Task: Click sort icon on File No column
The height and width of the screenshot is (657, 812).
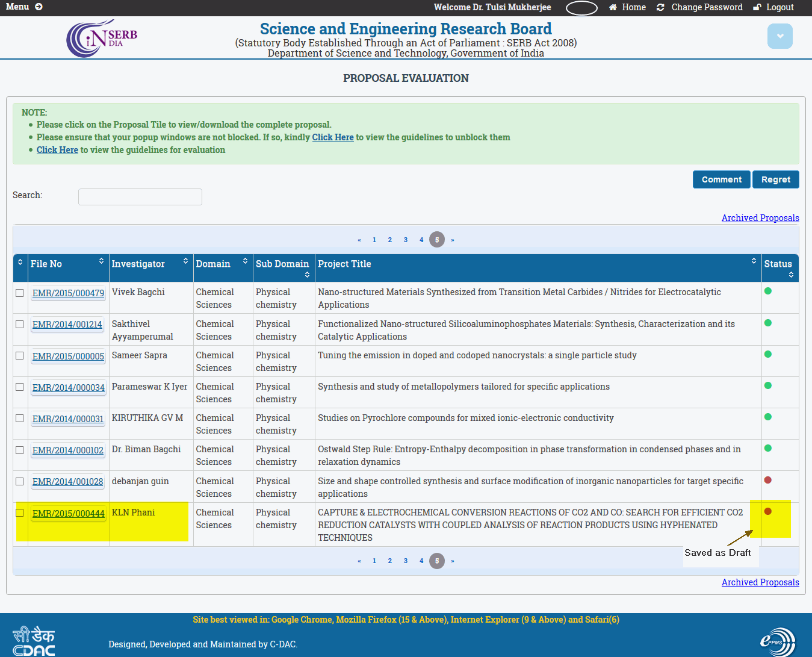Action: tap(101, 261)
